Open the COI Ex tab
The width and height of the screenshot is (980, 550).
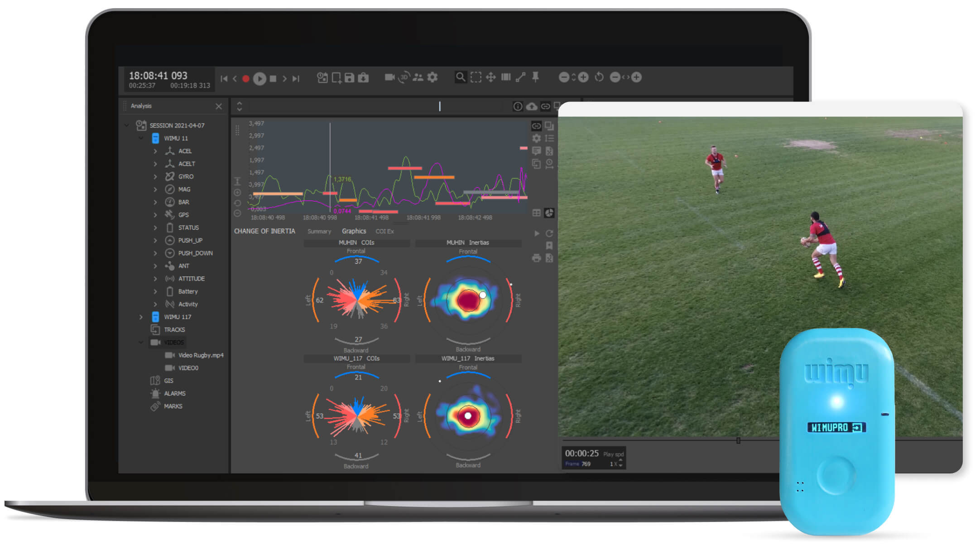pyautogui.click(x=384, y=232)
